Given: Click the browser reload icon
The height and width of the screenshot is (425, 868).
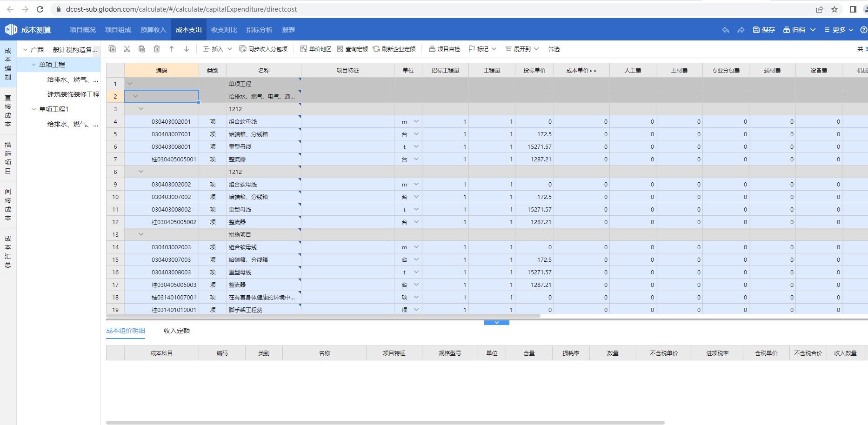Looking at the screenshot, I should pyautogui.click(x=40, y=9).
